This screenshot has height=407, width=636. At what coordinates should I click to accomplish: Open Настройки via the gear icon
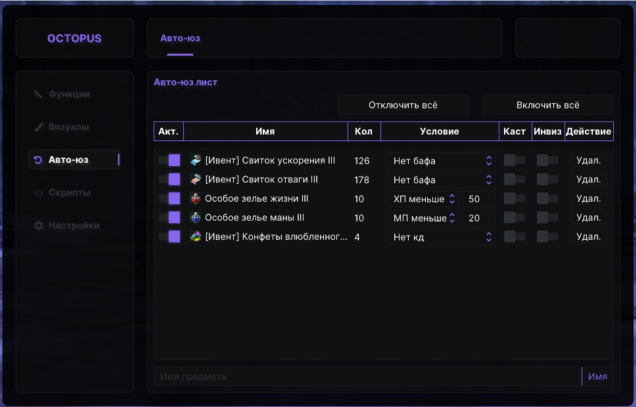click(39, 226)
